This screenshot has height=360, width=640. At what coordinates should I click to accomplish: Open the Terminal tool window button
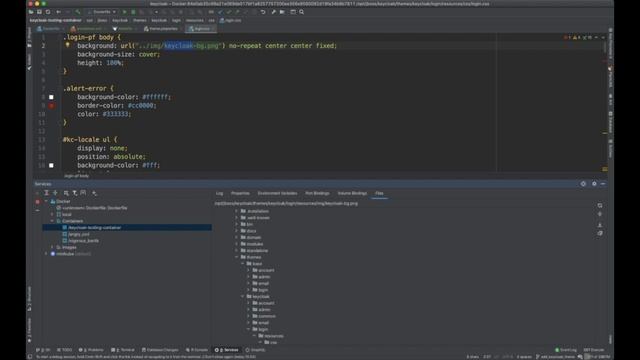[x=123, y=350]
